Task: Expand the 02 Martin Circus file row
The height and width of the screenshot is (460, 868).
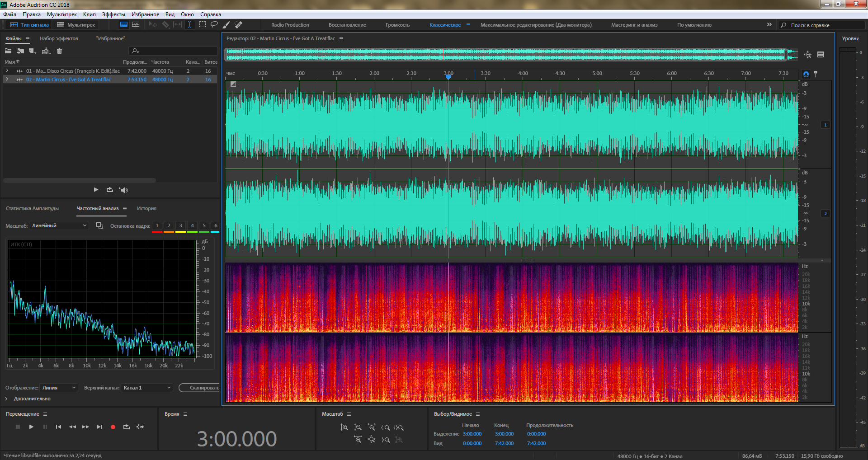Action: [7, 79]
